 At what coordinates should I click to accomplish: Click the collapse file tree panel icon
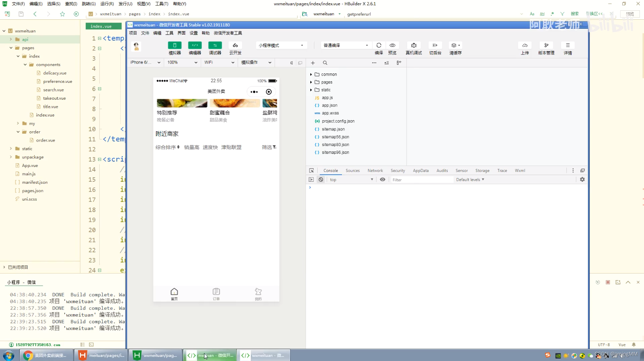click(x=399, y=63)
